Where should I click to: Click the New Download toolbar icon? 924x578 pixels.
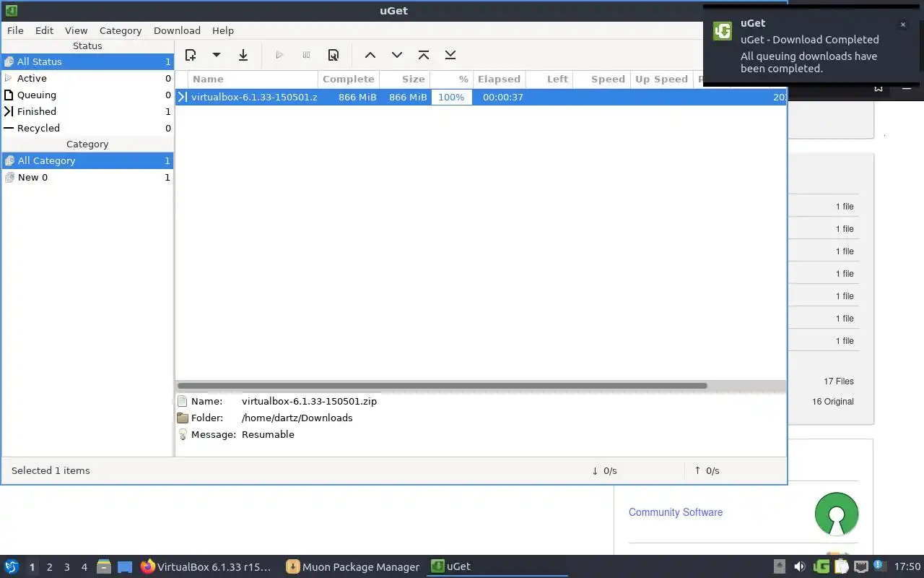point(191,55)
